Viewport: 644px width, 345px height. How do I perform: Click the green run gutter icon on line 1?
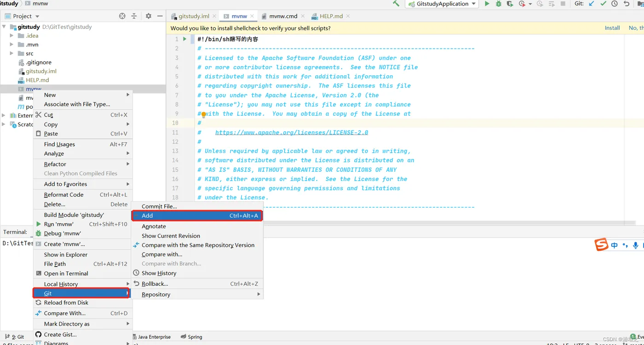click(185, 39)
